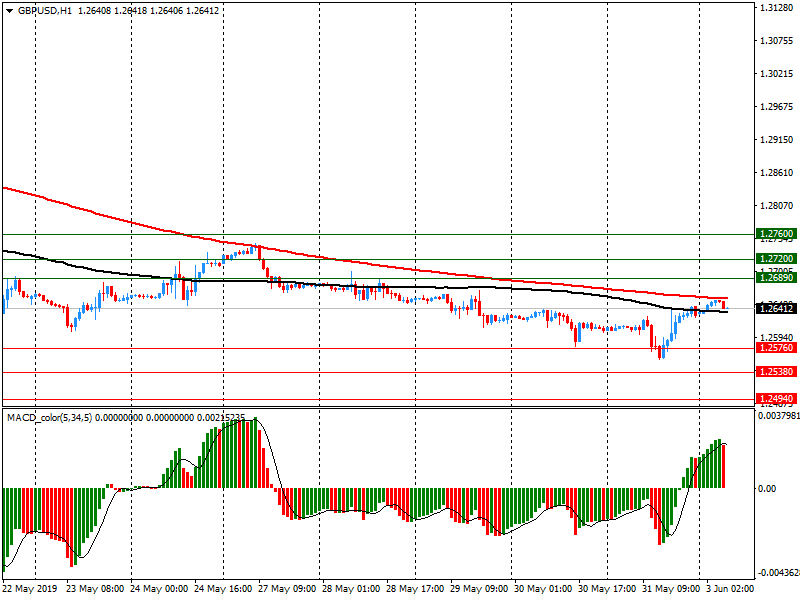Click the 1.25380 red price level tag
This screenshot has height=600, width=800.
pyautogui.click(x=776, y=371)
